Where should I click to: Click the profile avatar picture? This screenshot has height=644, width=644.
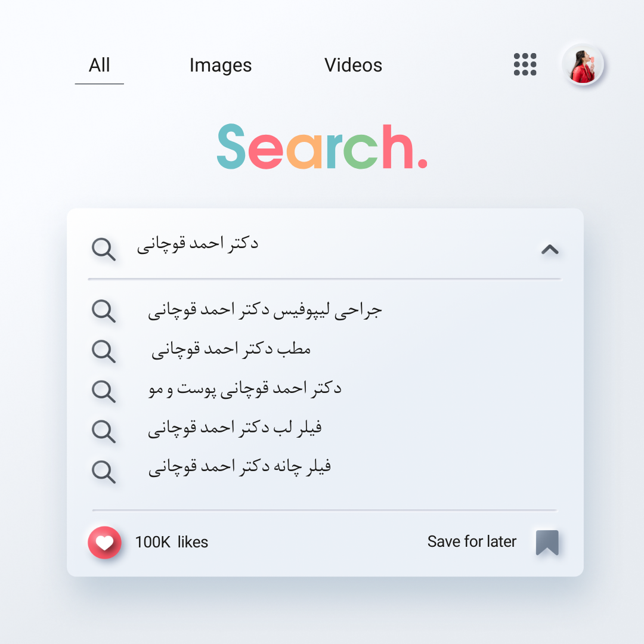tap(583, 65)
